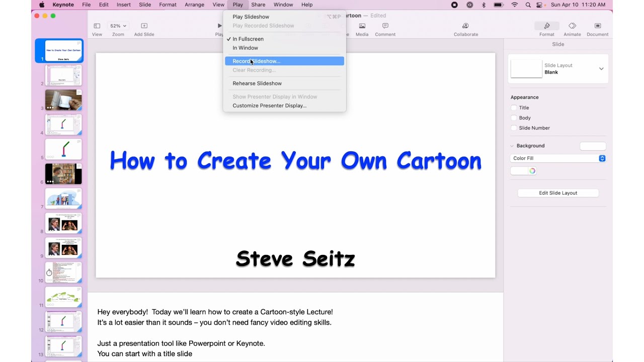Enable the Slide Number checkbox
The width and height of the screenshot is (644, 362).
click(514, 128)
